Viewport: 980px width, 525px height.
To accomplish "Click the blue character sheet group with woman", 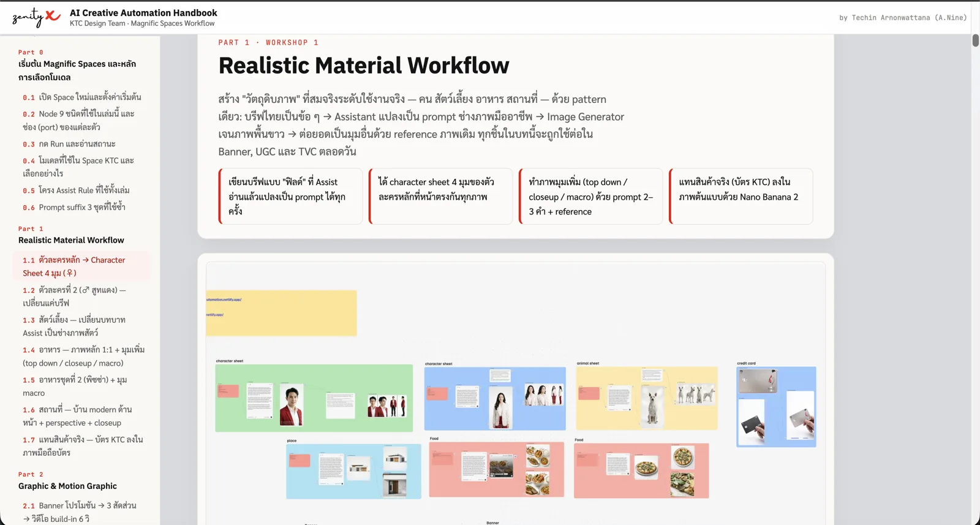I will click(495, 399).
